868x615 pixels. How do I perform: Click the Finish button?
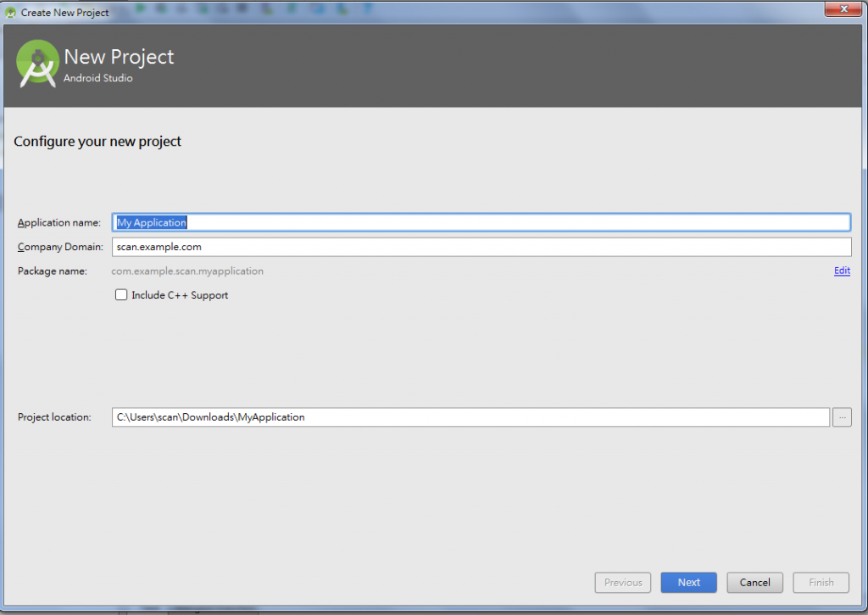click(821, 582)
